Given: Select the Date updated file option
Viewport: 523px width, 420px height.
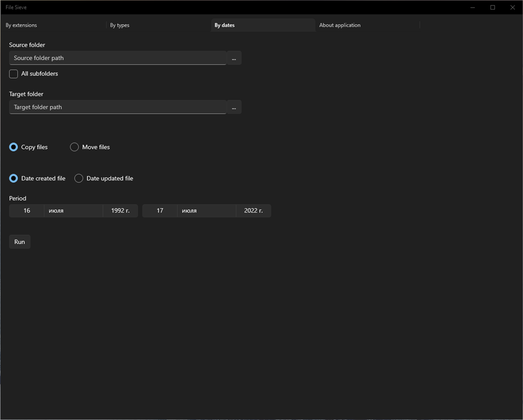Looking at the screenshot, I should 79,178.
